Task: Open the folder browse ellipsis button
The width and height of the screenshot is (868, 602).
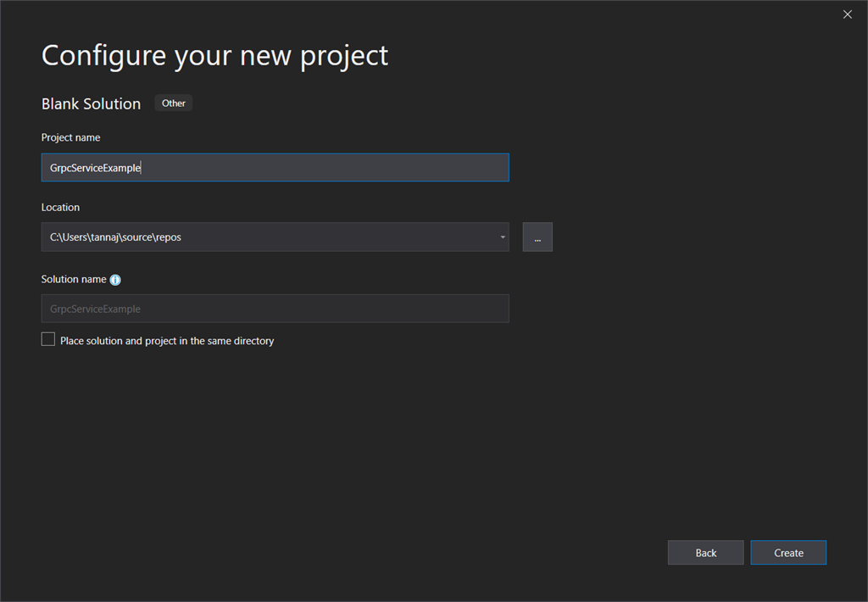Action: (537, 237)
